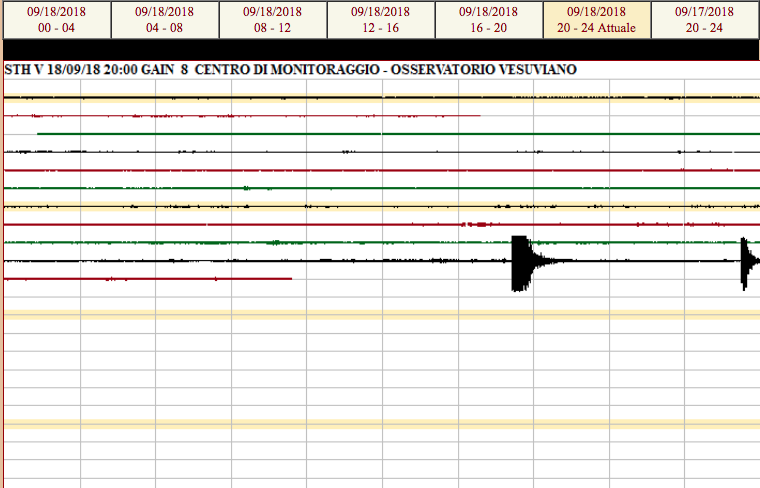
Task: Select the green trace that starts after left margin
Action: point(400,134)
